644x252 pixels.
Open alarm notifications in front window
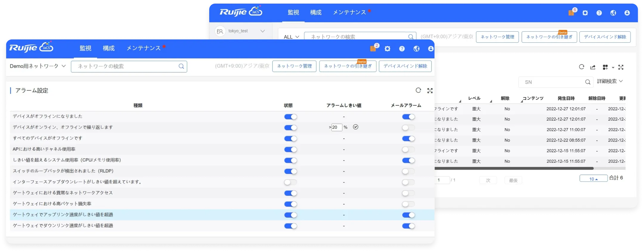click(x=373, y=48)
